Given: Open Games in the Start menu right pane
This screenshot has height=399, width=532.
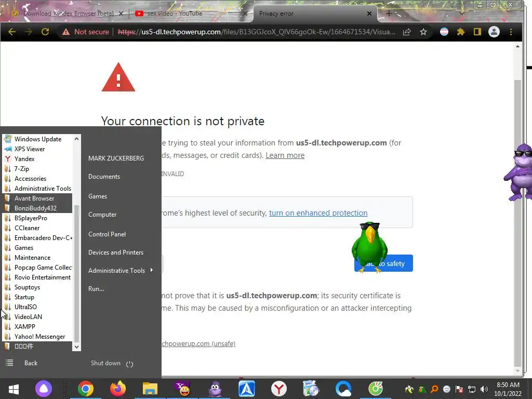Looking at the screenshot, I should tap(98, 196).
